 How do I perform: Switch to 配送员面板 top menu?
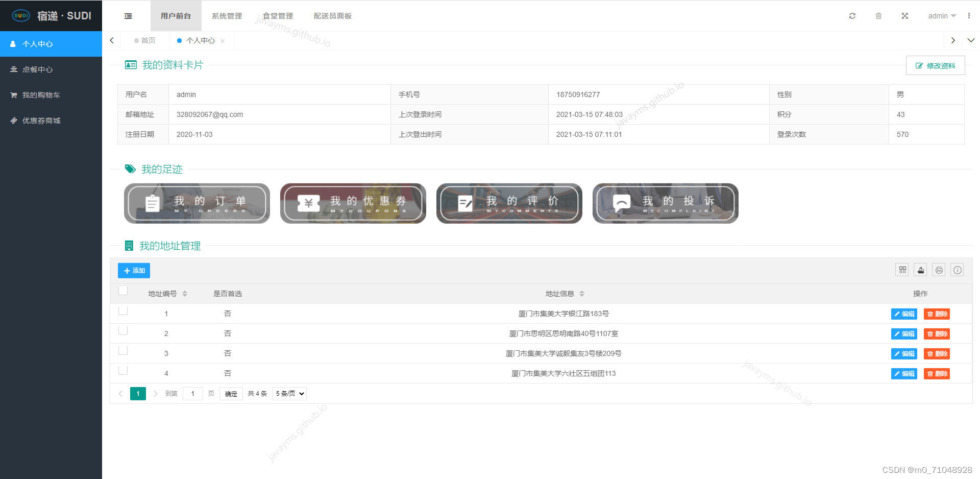[x=333, y=16]
